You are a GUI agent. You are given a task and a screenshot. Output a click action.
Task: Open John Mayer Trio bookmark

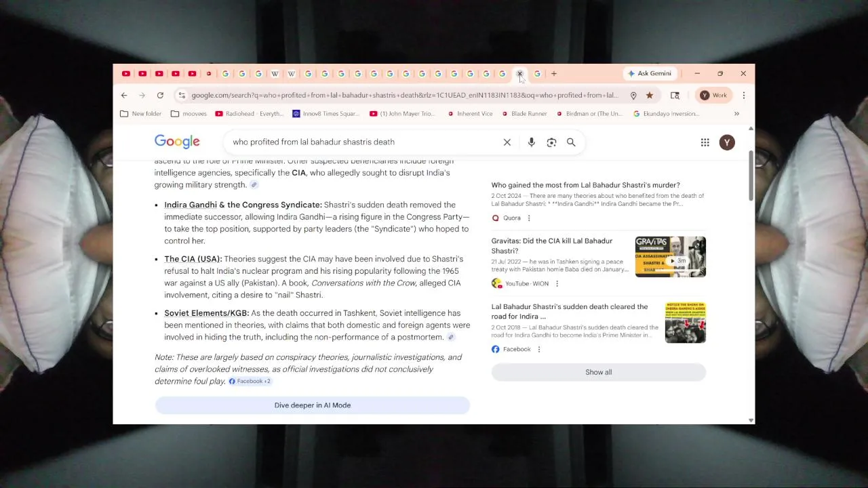tap(403, 114)
